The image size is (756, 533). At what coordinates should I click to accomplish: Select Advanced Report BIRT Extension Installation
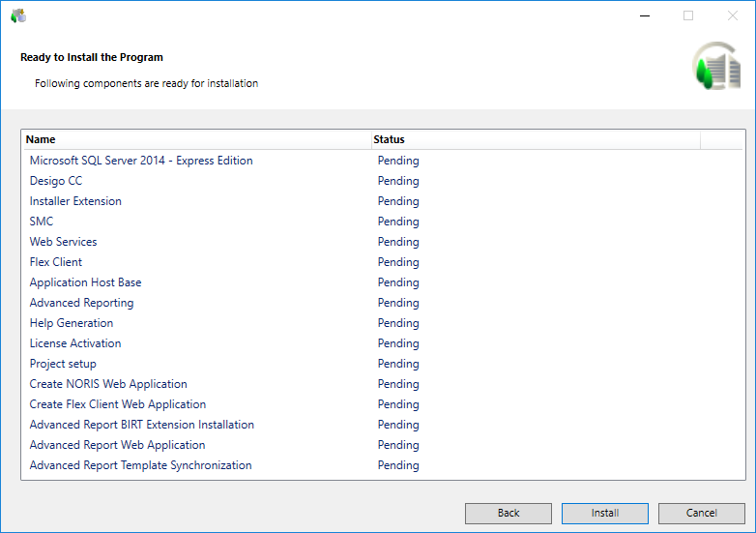click(x=141, y=425)
